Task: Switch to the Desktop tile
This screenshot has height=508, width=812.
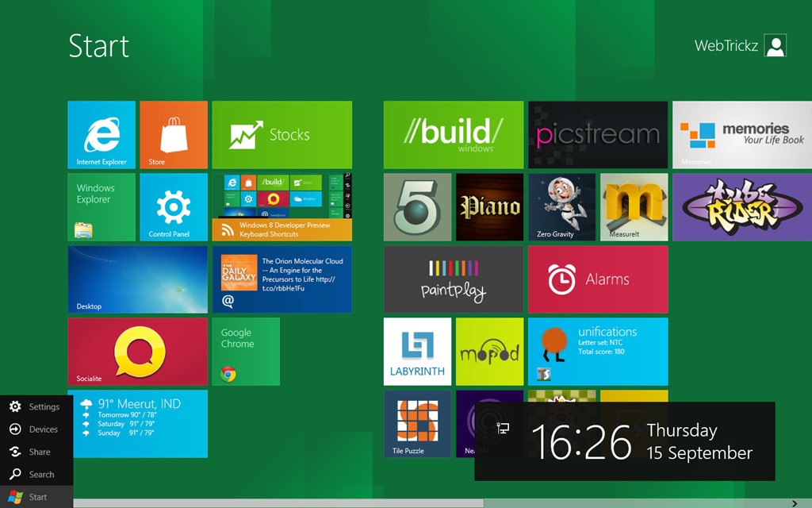Action: tap(138, 279)
